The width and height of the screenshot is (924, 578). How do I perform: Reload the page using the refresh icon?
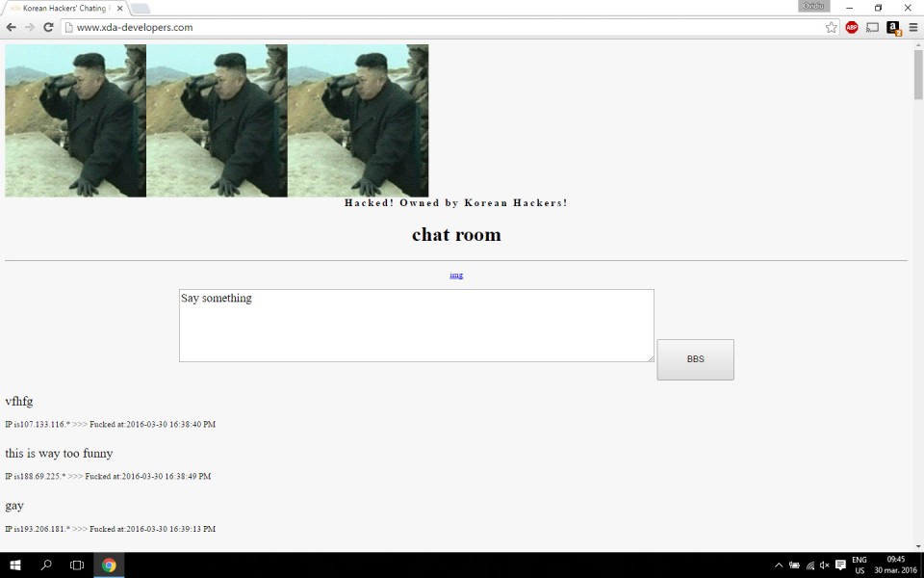click(48, 27)
